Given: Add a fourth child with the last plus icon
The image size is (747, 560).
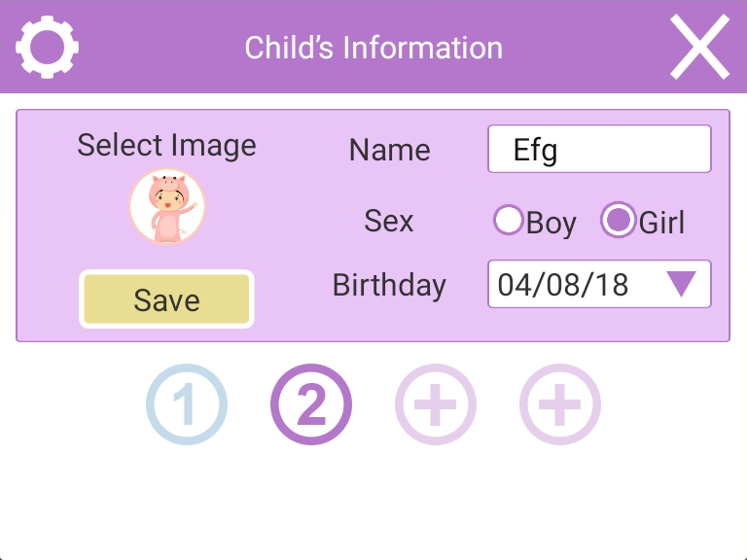Looking at the screenshot, I should [560, 404].
